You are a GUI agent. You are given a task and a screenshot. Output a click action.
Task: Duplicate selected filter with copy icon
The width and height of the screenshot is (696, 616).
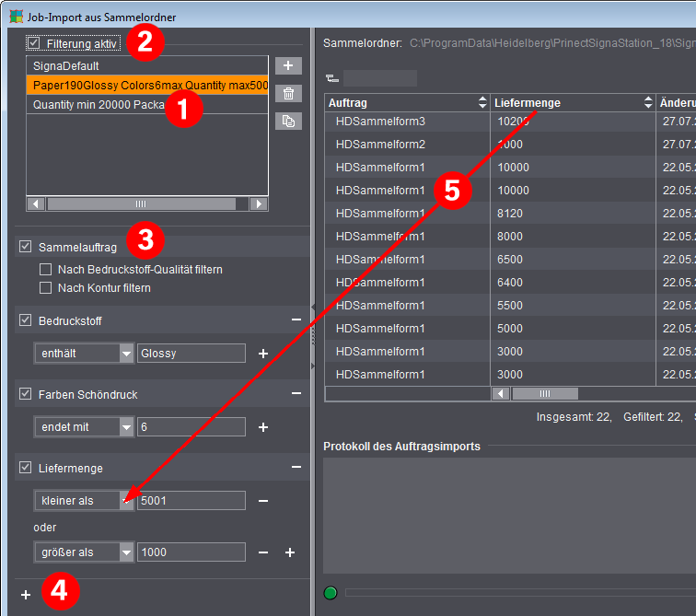click(x=288, y=122)
